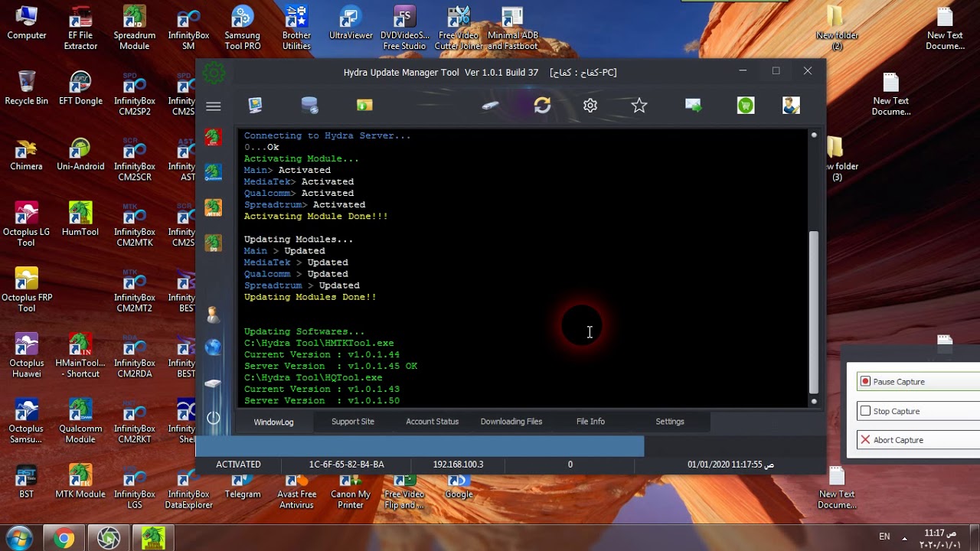Image resolution: width=980 pixels, height=551 pixels.
Task: Select the MTK module sidebar icon
Action: click(x=214, y=207)
